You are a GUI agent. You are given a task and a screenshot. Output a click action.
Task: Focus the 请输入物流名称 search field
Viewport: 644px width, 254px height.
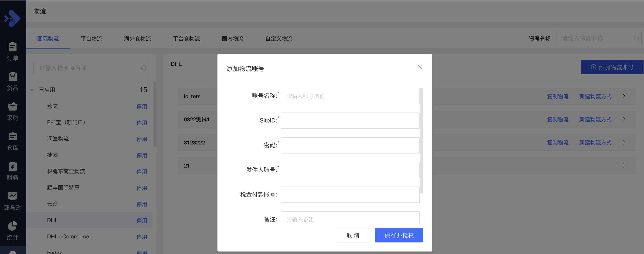(x=599, y=38)
